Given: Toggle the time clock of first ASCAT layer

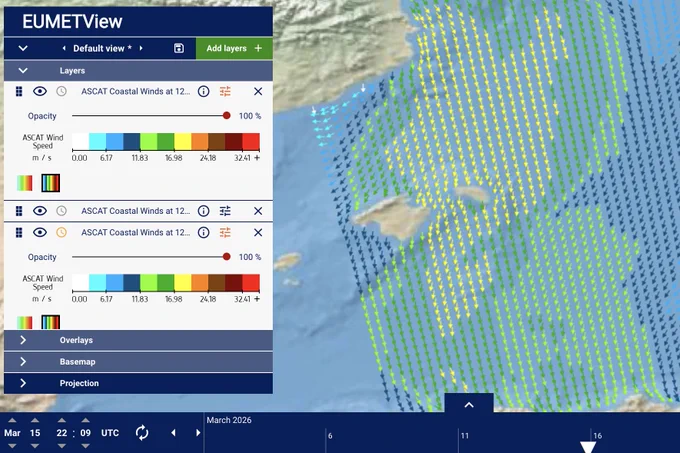Looking at the screenshot, I should coord(62,91).
